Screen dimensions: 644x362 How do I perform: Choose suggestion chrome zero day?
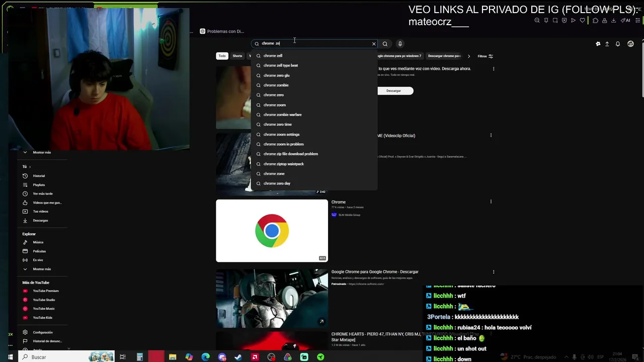pos(314,184)
